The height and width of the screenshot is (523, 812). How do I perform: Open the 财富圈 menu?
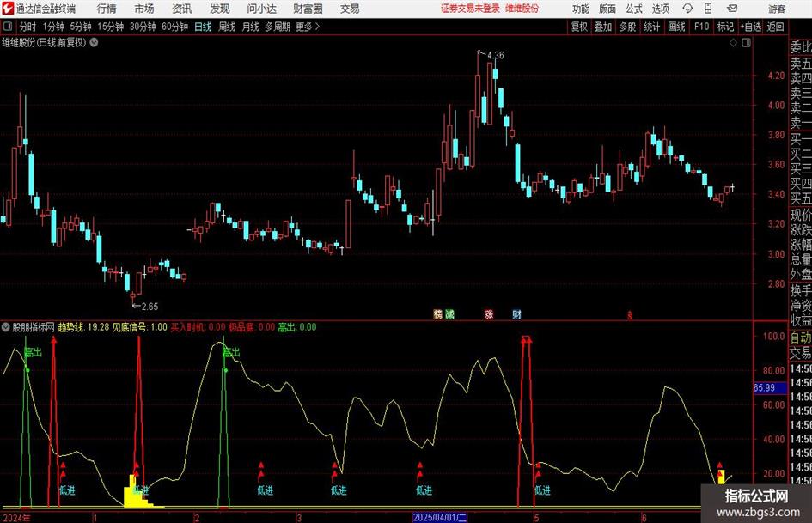308,9
